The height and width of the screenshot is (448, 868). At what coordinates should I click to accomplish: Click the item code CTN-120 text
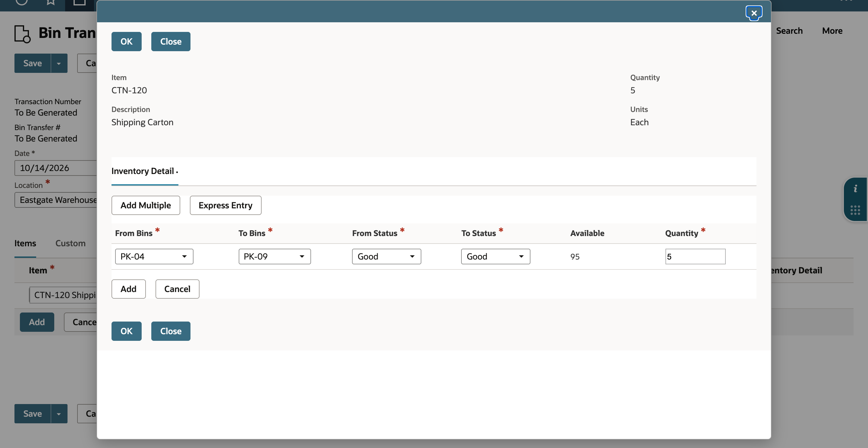(x=129, y=90)
